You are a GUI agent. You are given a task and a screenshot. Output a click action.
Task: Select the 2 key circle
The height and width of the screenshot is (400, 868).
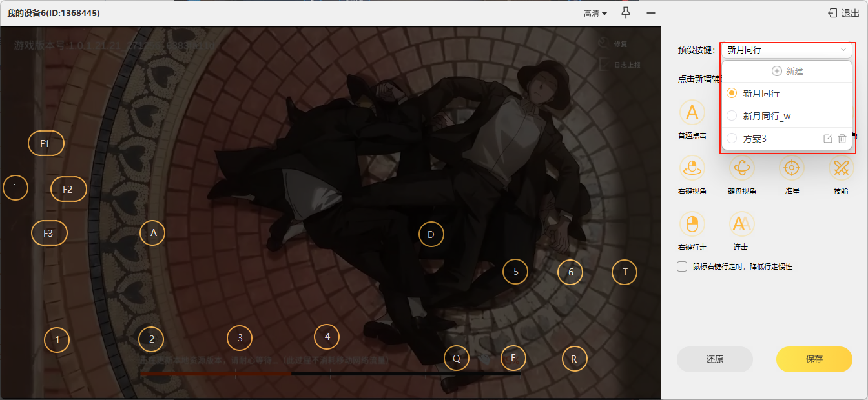[152, 339]
